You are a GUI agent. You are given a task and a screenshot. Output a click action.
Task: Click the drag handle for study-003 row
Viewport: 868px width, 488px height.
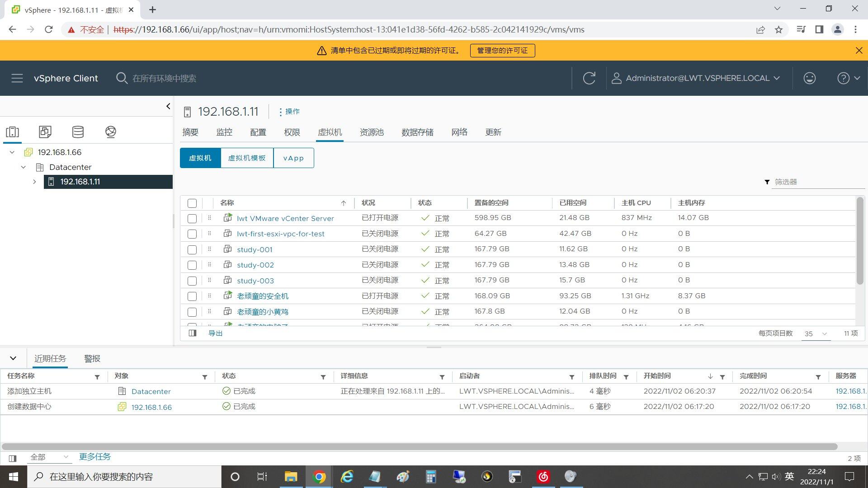pos(209,280)
